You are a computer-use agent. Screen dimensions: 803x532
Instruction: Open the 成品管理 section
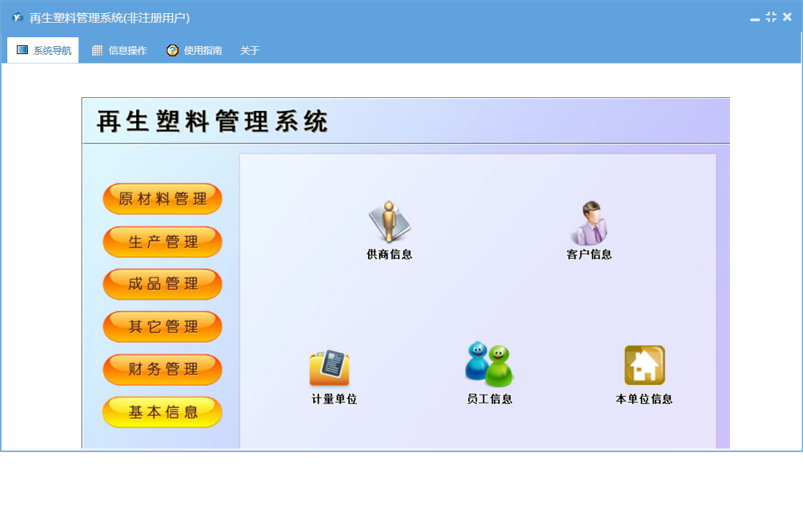pyautogui.click(x=162, y=284)
